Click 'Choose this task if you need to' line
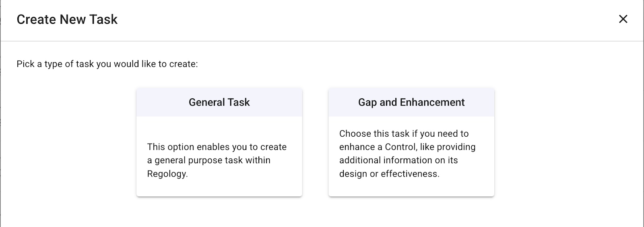The width and height of the screenshot is (644, 227). click(404, 134)
